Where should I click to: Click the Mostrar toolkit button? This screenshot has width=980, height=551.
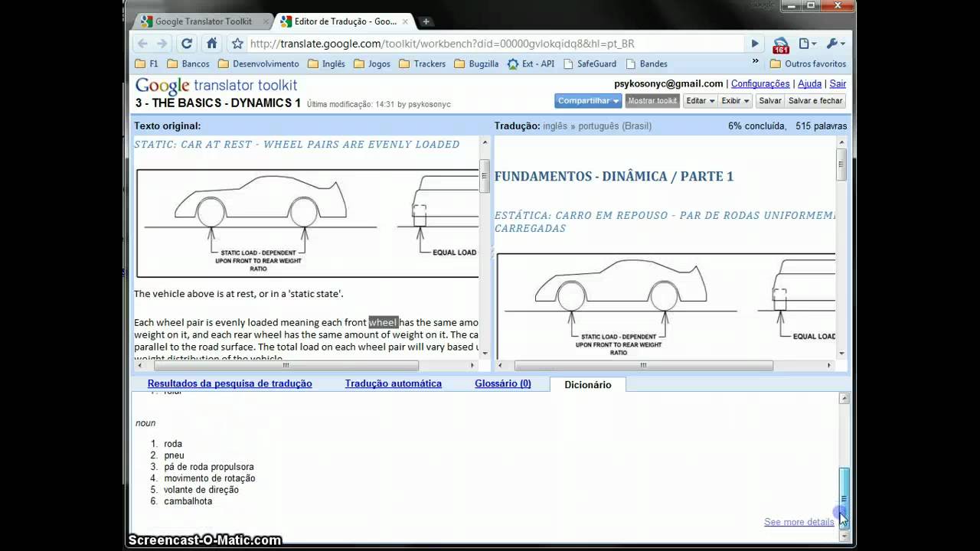coord(652,101)
